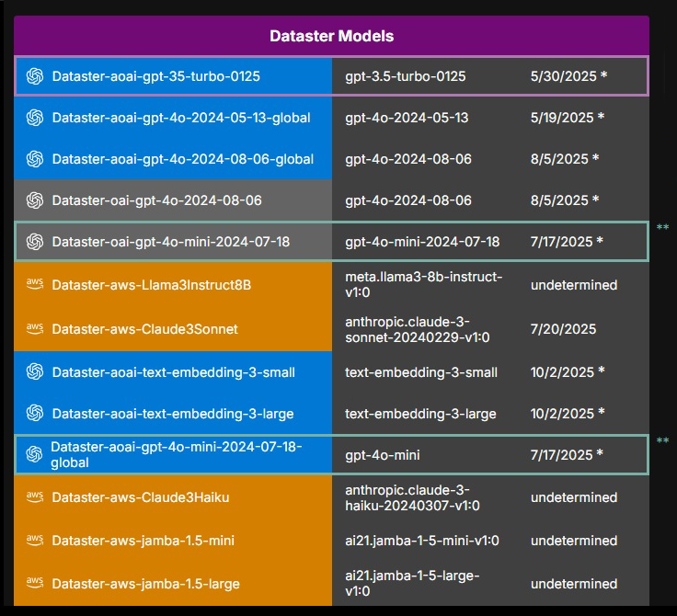677x616 pixels.
Task: Click undetermined date in Claude3Haiku row
Action: coord(574,497)
